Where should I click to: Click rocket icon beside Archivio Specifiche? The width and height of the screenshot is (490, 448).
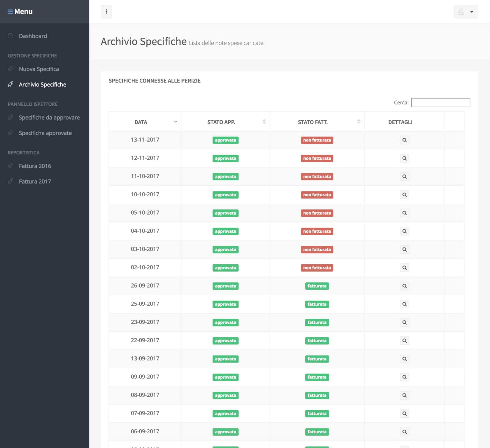click(x=10, y=84)
